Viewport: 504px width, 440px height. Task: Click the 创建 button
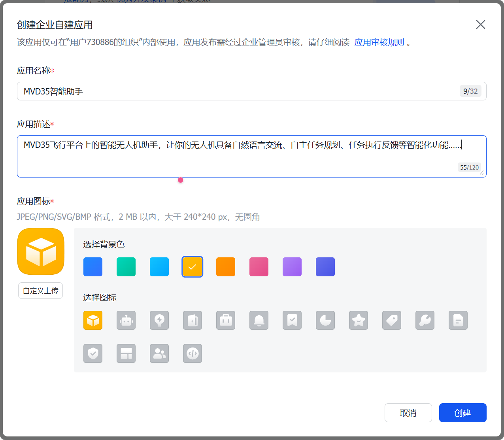[463, 413]
